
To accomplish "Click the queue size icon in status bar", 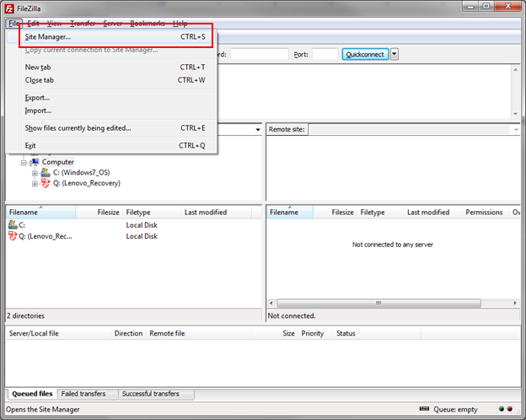I will click(x=424, y=409).
